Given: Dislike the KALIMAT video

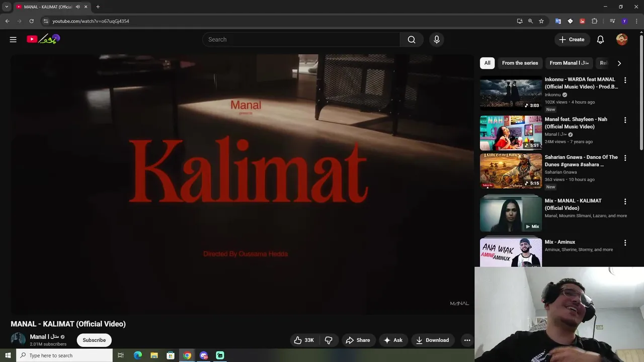Looking at the screenshot, I should [x=329, y=340].
